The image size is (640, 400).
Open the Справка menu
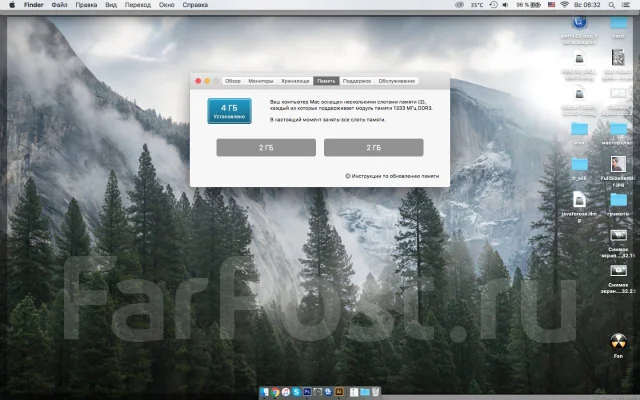pyautogui.click(x=195, y=5)
